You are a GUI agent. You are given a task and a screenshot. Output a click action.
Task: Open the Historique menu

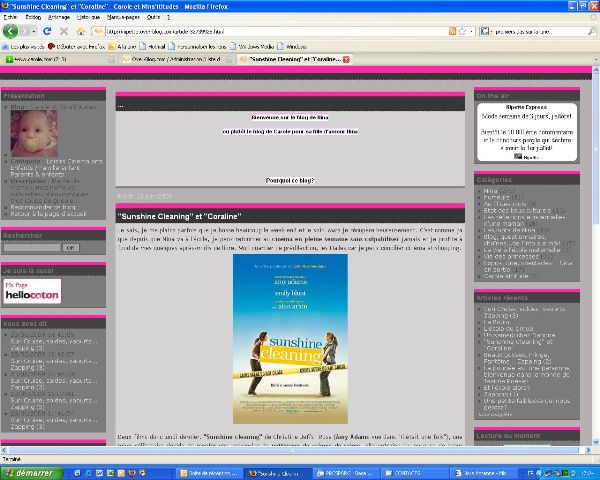(88, 17)
